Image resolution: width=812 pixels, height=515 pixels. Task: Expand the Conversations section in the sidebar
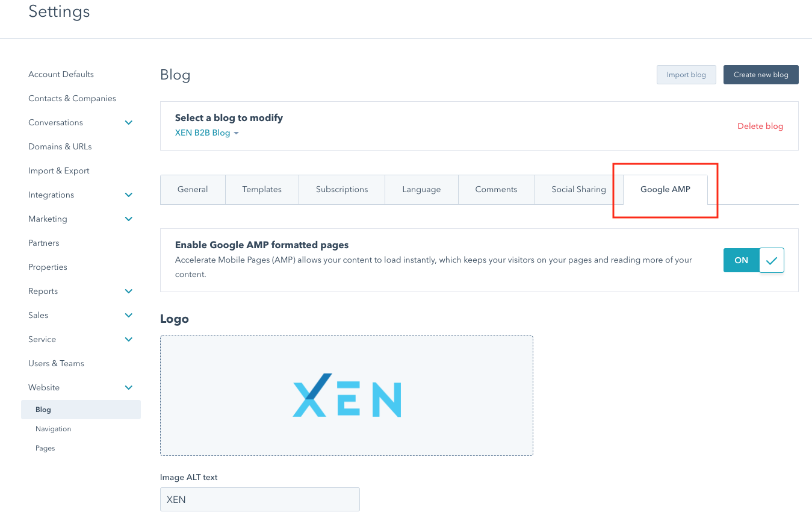[x=128, y=122]
